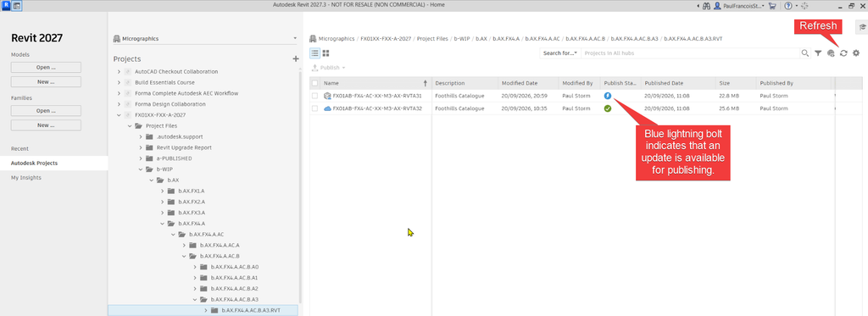Screen dimensions: 868x316
Task: Go to b-WIP in the breadcrumb
Action: click(x=462, y=39)
